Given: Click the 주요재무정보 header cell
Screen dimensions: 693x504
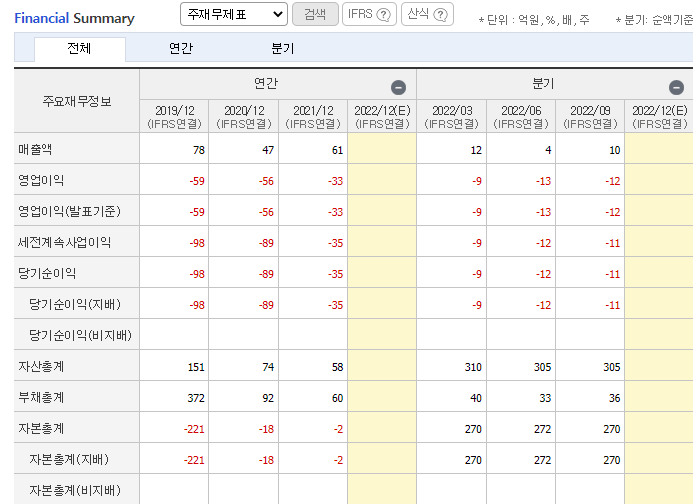Looking at the screenshot, I should [77, 101].
